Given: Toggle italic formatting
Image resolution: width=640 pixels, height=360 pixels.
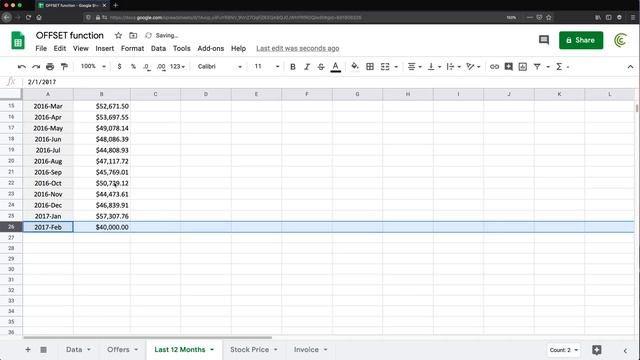Looking at the screenshot, I should 307,67.
